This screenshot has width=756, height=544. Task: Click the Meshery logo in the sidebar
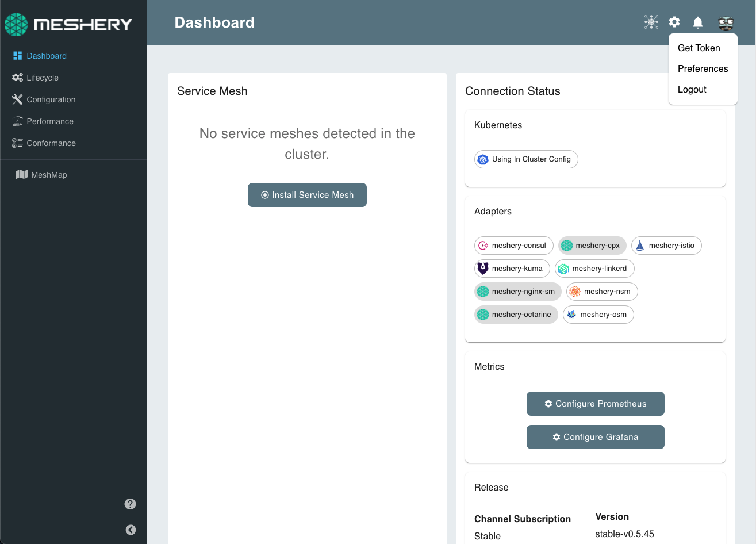coord(68,24)
